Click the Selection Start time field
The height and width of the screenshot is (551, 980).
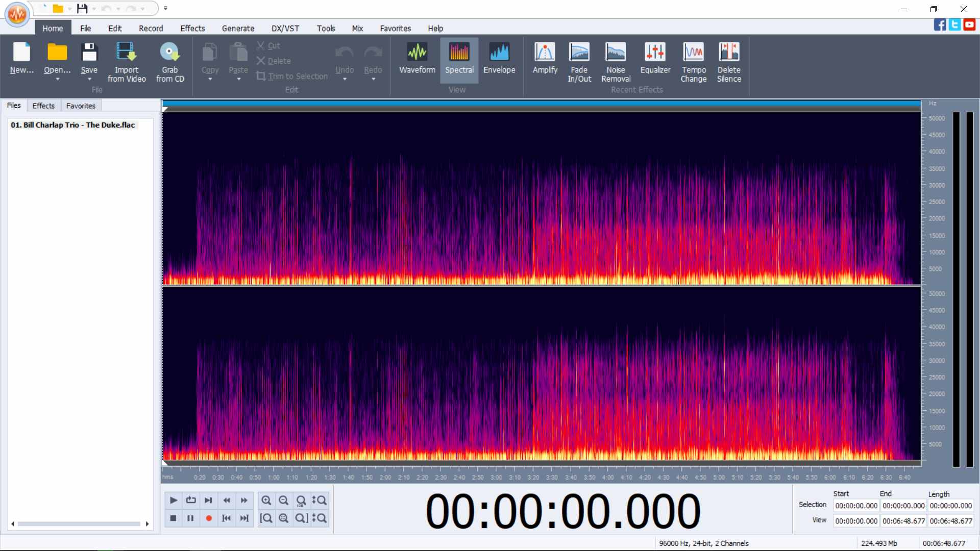[856, 506]
